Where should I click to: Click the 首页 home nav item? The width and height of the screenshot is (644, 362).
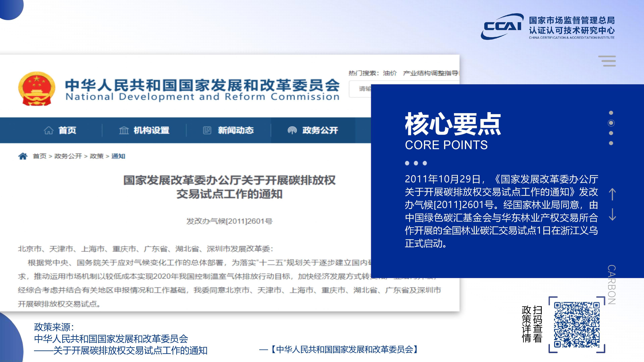pyautogui.click(x=60, y=130)
